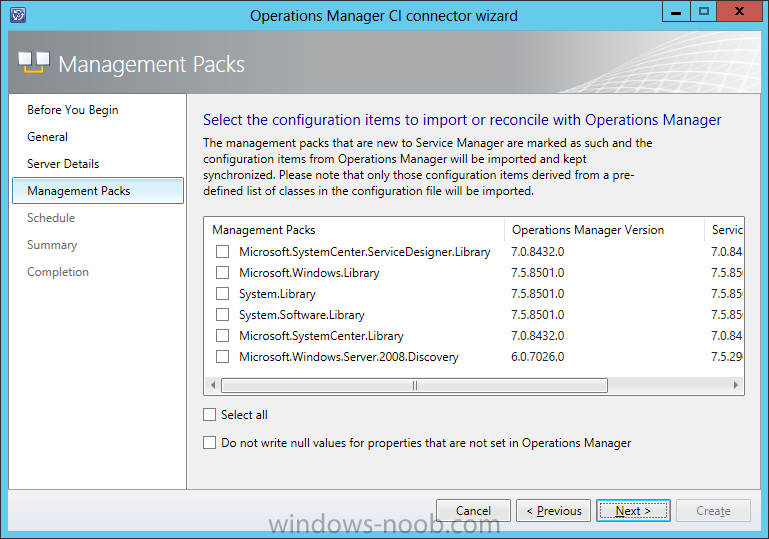Open the Server Details step

point(63,164)
